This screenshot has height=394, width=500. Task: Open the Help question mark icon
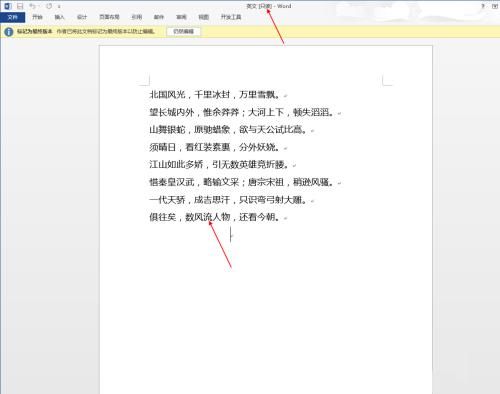pyautogui.click(x=483, y=6)
